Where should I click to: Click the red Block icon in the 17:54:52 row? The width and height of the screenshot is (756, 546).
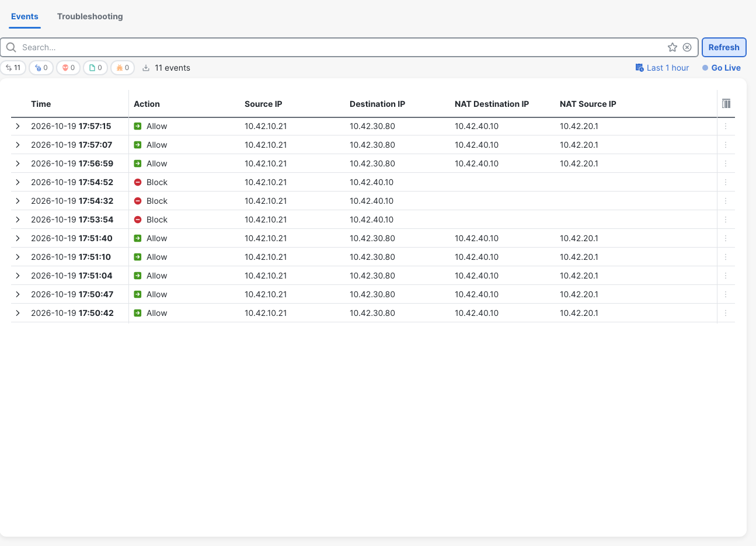(x=138, y=182)
